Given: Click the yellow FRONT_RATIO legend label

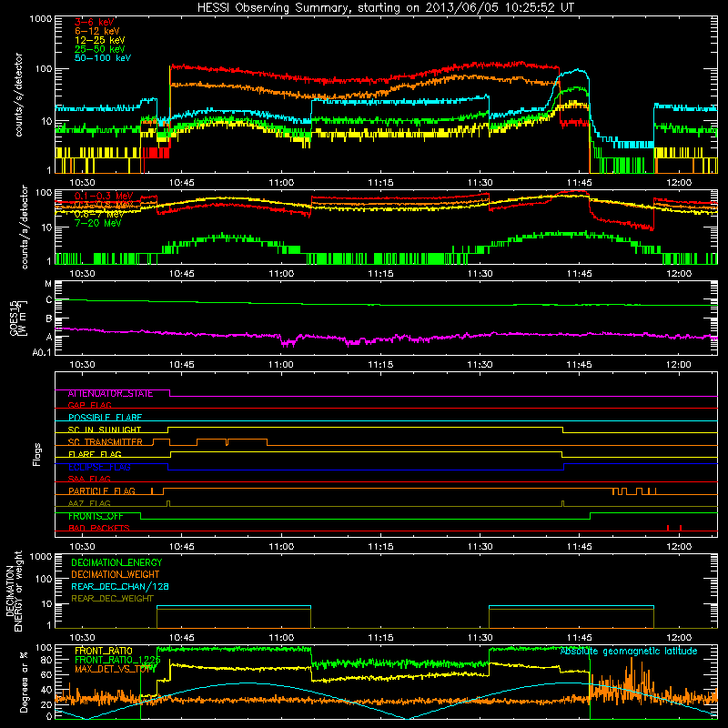Looking at the screenshot, I should coord(104,651).
